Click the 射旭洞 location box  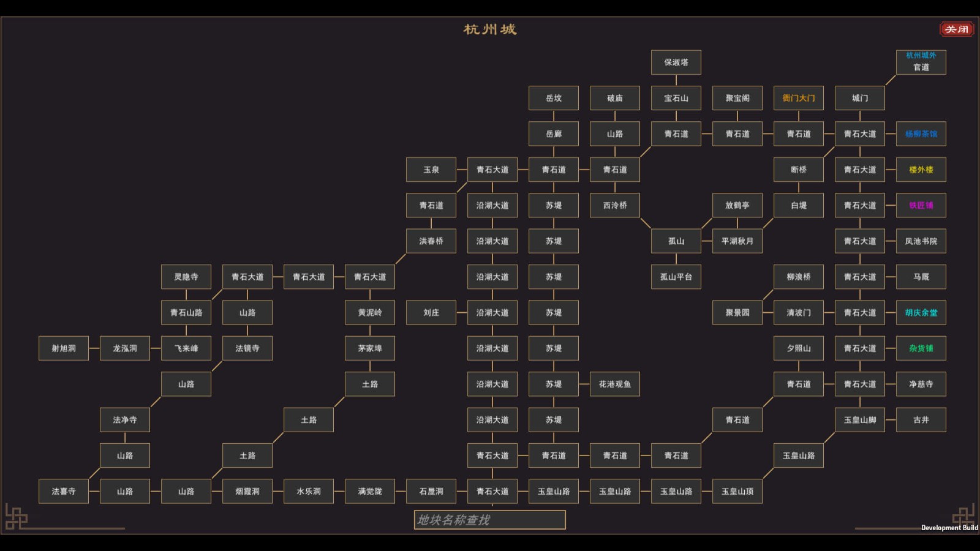click(x=64, y=348)
